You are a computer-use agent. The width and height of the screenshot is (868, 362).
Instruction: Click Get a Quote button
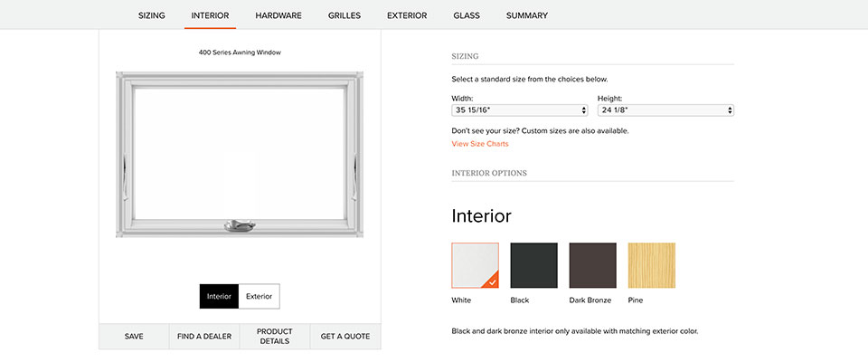pyautogui.click(x=345, y=336)
